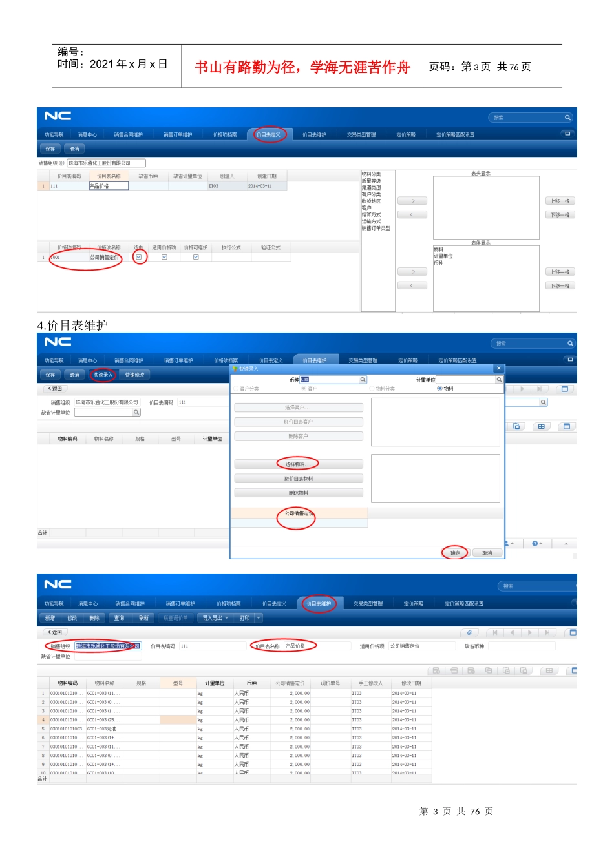The height and width of the screenshot is (868, 614).
Task: Click the 缺省计量单位 lookup magnifier icon
Action: tap(136, 412)
